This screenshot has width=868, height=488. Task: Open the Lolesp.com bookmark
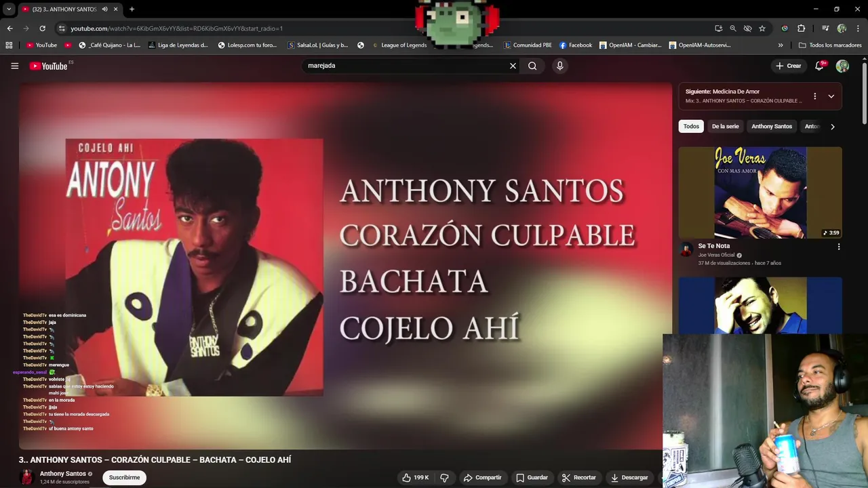tap(248, 45)
